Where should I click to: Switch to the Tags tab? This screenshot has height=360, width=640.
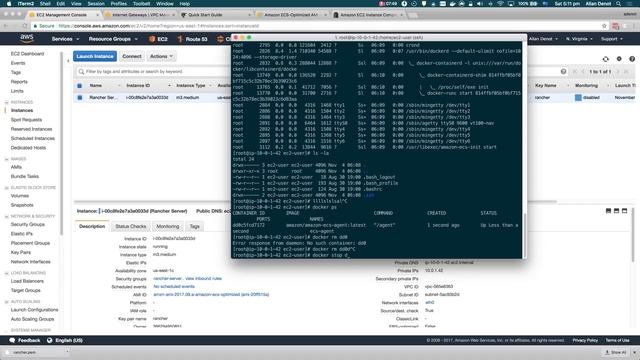tap(195, 226)
